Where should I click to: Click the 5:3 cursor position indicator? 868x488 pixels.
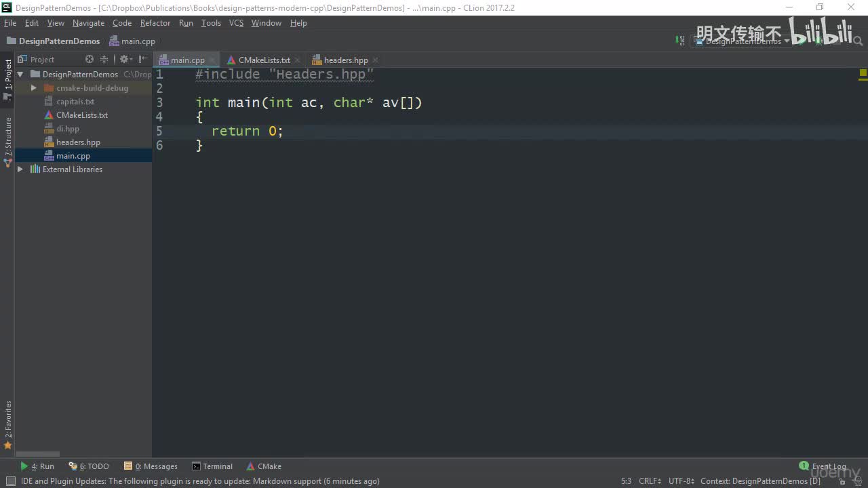click(x=626, y=481)
